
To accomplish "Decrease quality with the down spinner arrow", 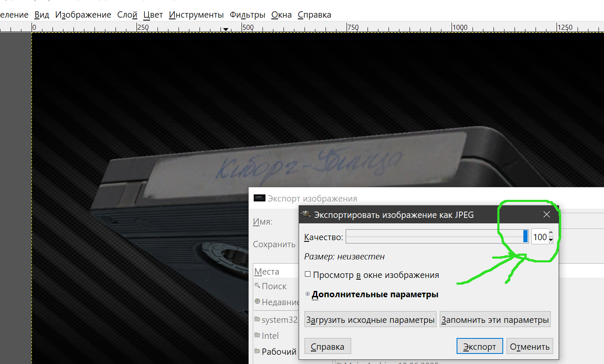I will point(551,240).
